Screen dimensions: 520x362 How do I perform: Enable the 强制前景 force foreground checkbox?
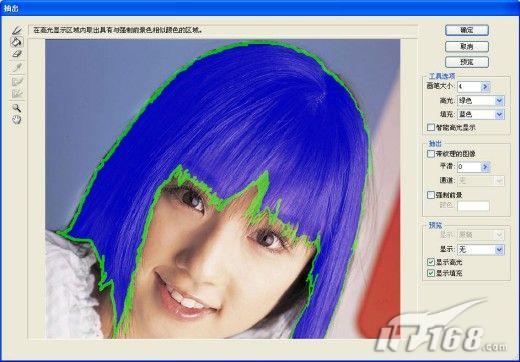pos(431,195)
